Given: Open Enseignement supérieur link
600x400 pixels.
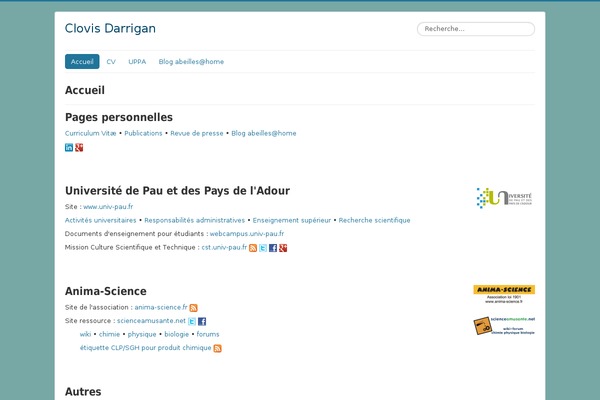Looking at the screenshot, I should (292, 220).
